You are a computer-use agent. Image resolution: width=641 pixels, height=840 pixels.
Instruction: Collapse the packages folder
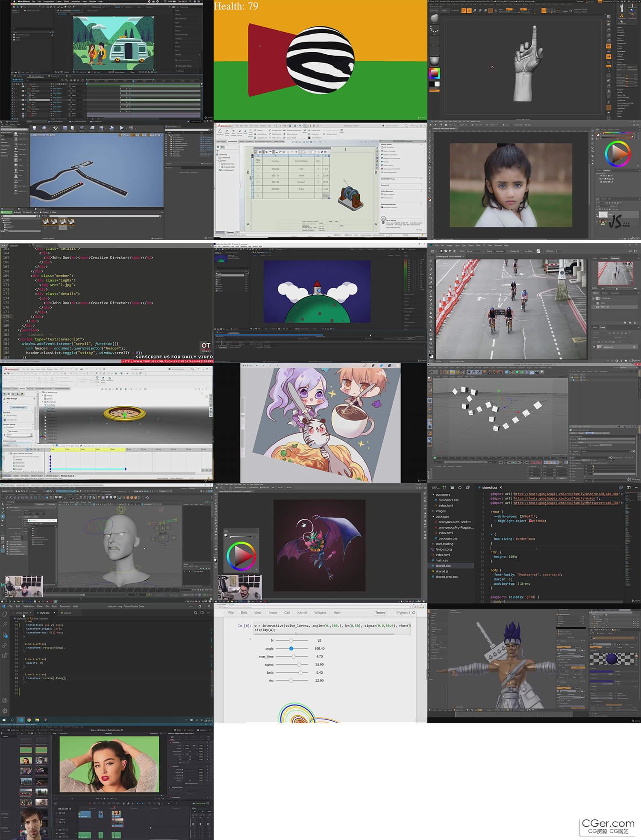point(433,516)
